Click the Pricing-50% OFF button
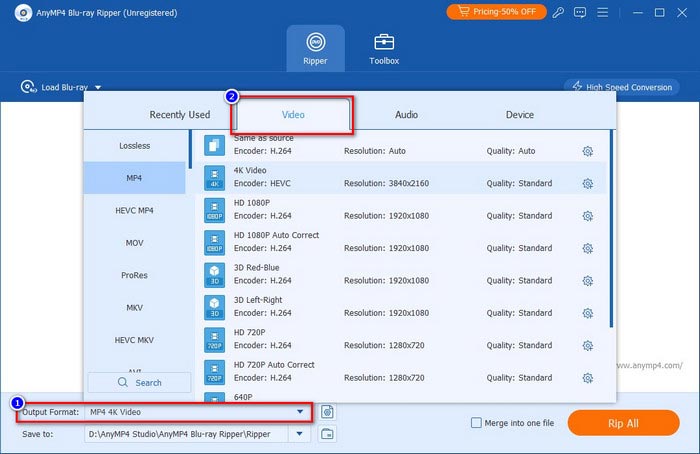700x454 pixels. (496, 12)
